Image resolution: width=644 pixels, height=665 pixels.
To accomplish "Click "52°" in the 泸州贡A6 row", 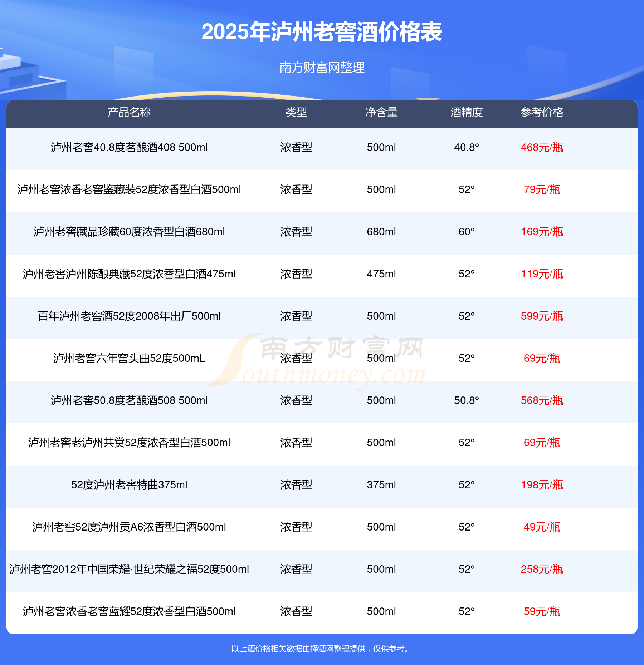I will pyautogui.click(x=467, y=527).
